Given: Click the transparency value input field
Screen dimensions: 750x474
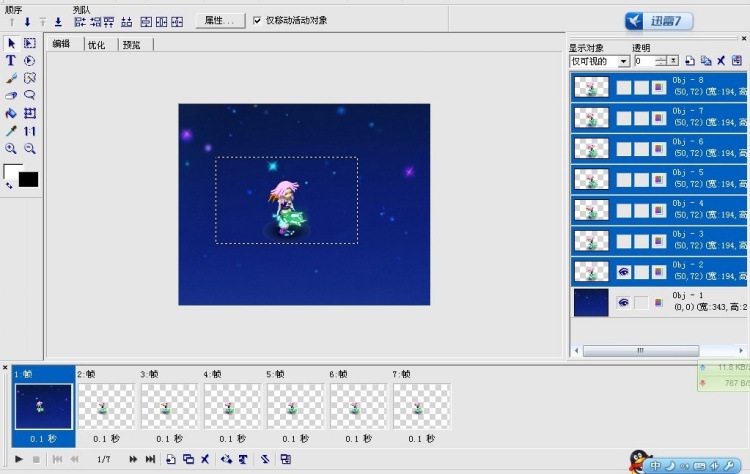Looking at the screenshot, I should pyautogui.click(x=644, y=61).
